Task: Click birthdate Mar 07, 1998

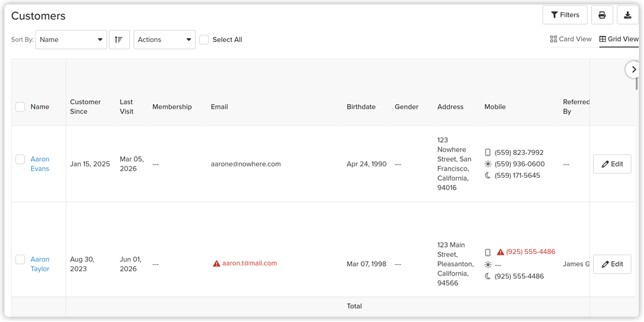Action: pos(366,264)
